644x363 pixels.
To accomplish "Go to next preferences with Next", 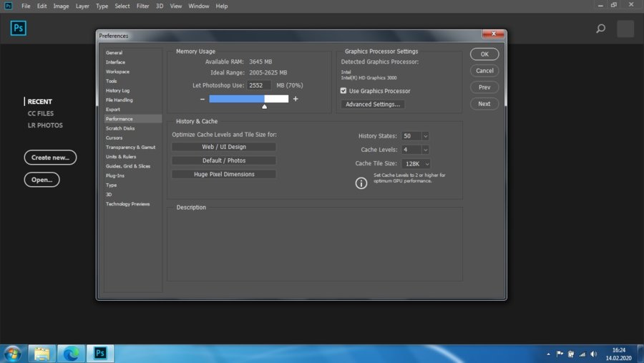I will click(484, 104).
